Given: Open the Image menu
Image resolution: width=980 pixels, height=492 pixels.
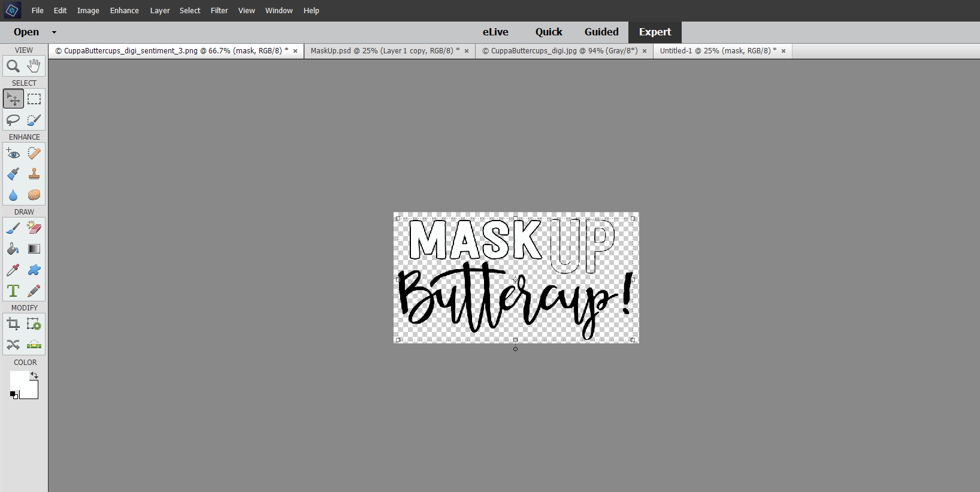Looking at the screenshot, I should pyautogui.click(x=88, y=11).
